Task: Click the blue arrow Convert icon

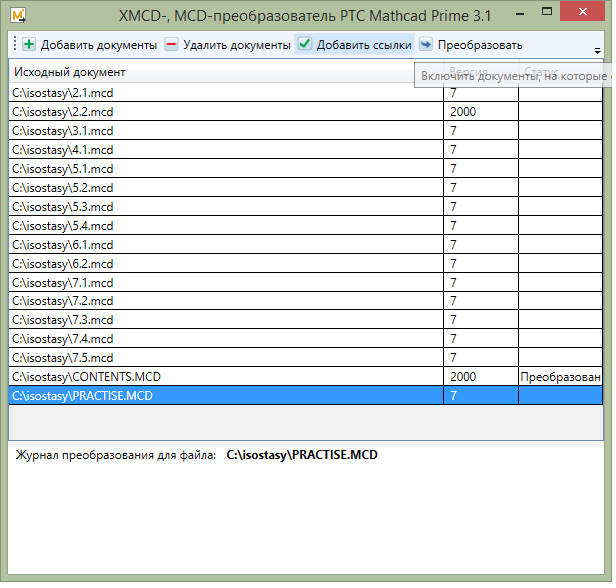Action: (426, 44)
